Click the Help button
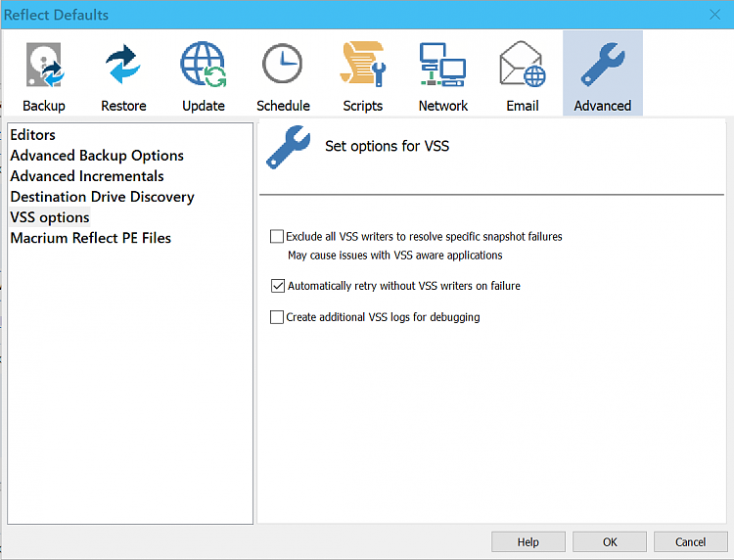 click(528, 541)
